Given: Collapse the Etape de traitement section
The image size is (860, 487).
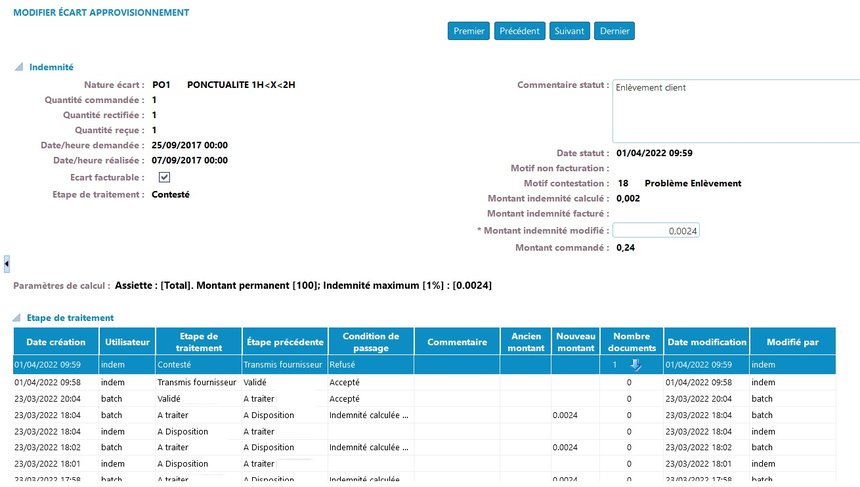Looking at the screenshot, I should tap(17, 318).
